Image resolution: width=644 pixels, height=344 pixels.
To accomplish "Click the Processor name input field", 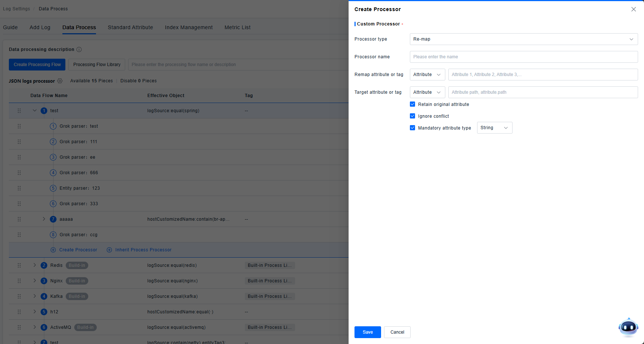I will pos(523,57).
